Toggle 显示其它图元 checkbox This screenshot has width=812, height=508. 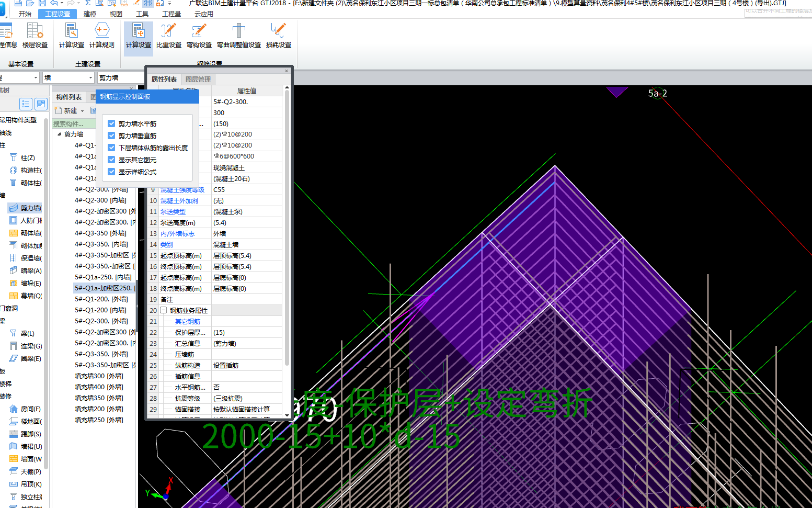[111, 160]
